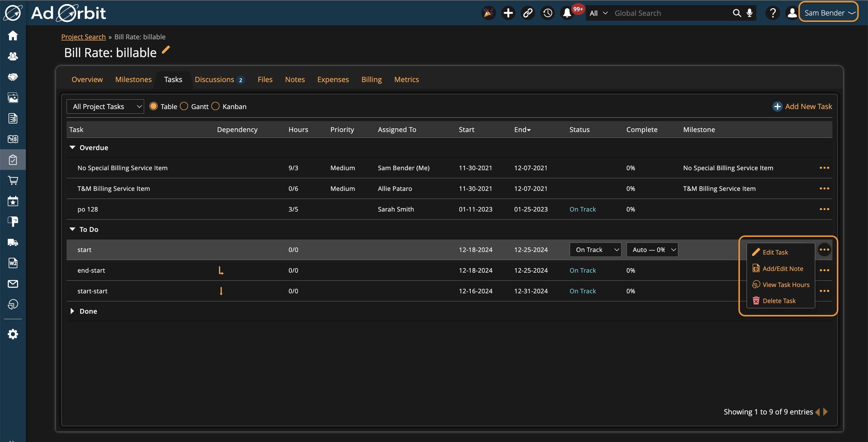Screen dimensions: 868x442
Task: Click the Project Search breadcrumb link
Action: (84, 37)
